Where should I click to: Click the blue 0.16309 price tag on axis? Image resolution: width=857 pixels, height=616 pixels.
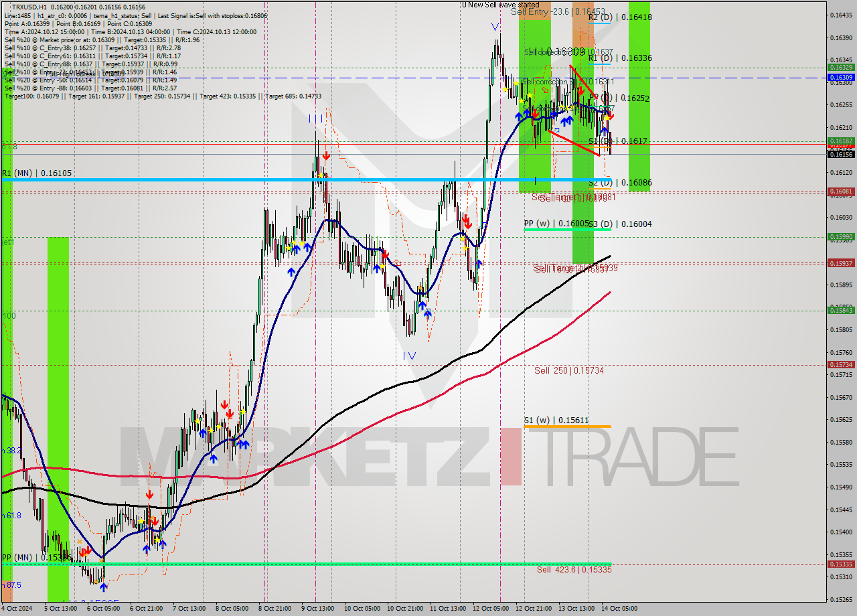(841, 78)
